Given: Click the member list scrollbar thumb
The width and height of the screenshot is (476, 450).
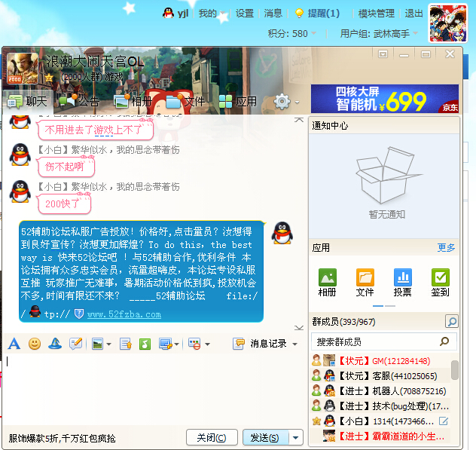Looking at the screenshot, I should [x=454, y=370].
